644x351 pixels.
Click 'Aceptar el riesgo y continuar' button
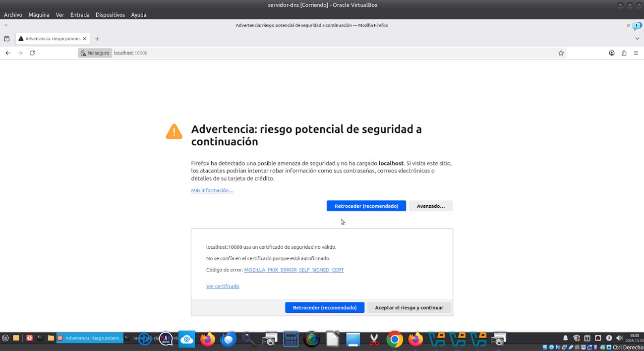pos(409,307)
